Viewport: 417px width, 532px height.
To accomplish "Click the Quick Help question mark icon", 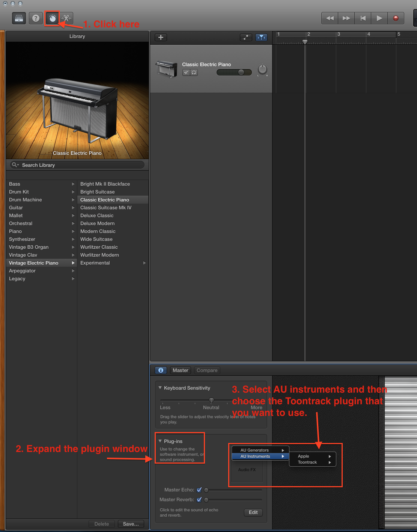I will (x=36, y=18).
